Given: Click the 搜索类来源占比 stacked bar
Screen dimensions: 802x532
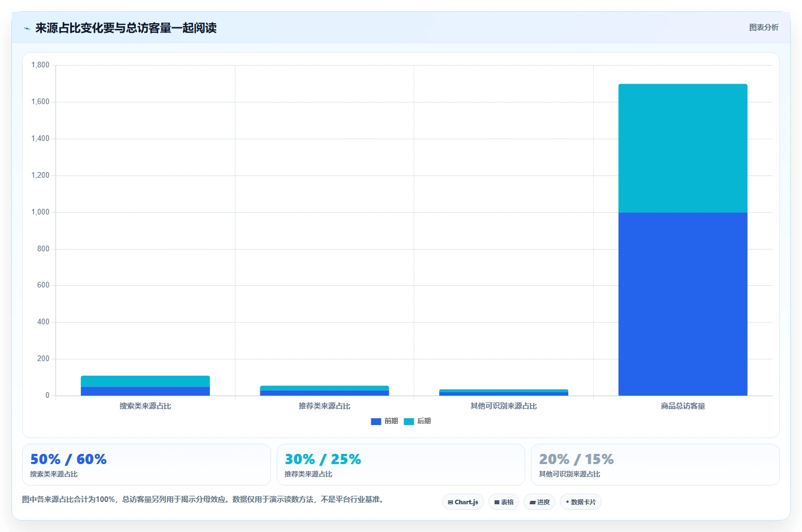Looking at the screenshot, I should pyautogui.click(x=145, y=385).
